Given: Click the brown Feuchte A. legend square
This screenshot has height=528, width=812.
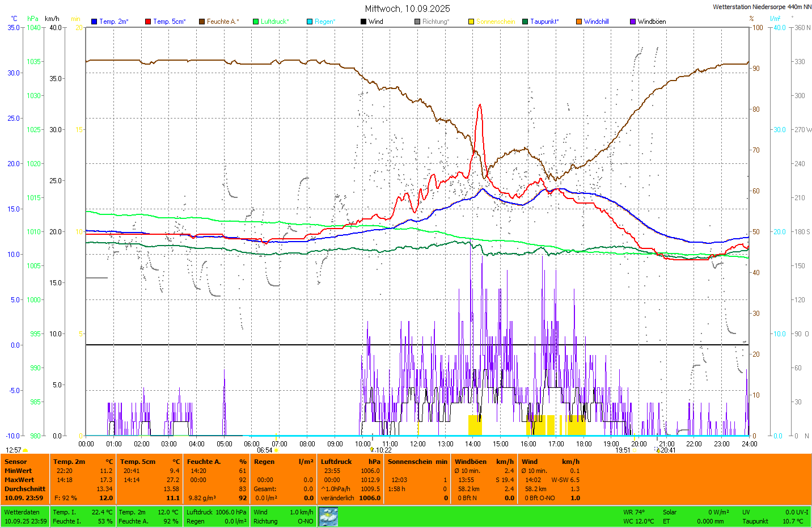Looking at the screenshot, I should click(201, 22).
